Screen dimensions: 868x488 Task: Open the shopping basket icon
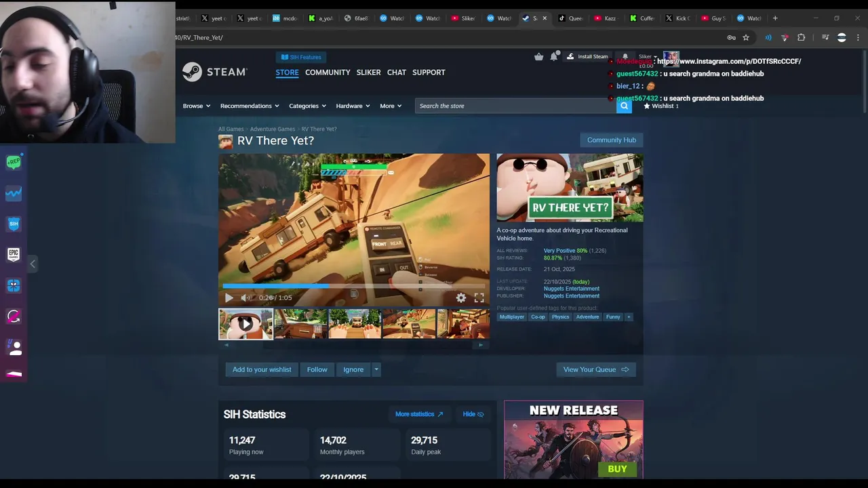(x=538, y=57)
